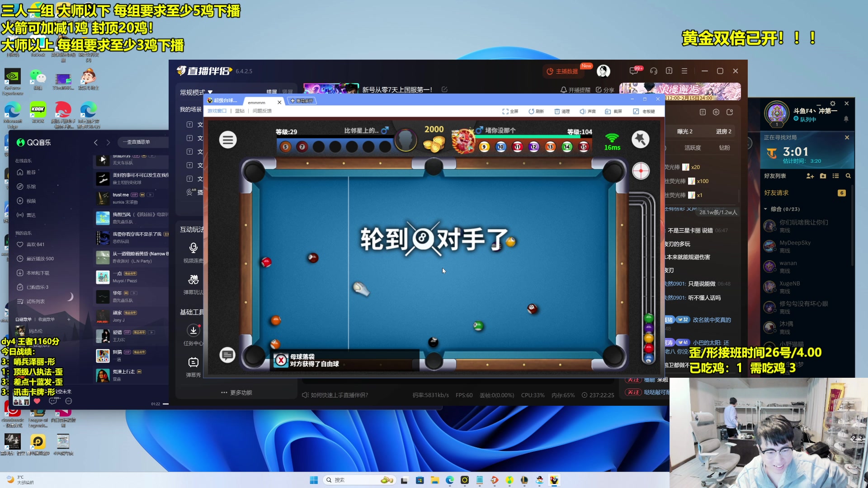868x488 pixels.
Task: Open 视频连麦 video link microphone icon
Action: (x=193, y=248)
